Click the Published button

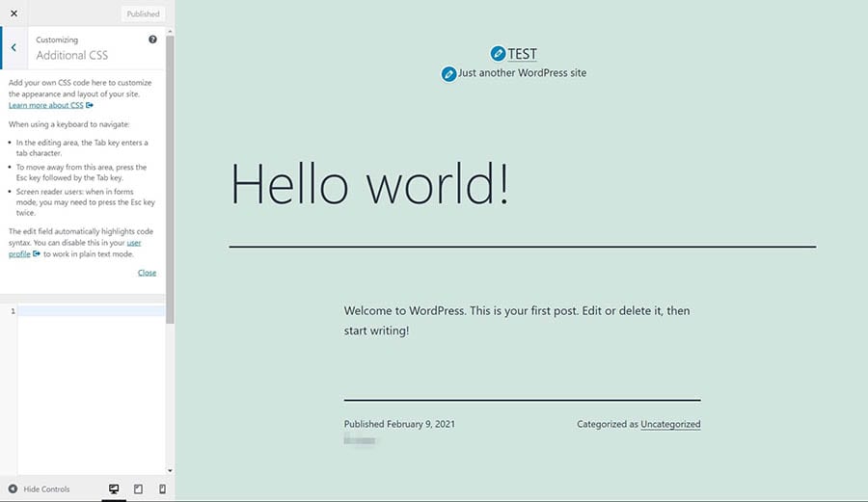[x=144, y=14]
